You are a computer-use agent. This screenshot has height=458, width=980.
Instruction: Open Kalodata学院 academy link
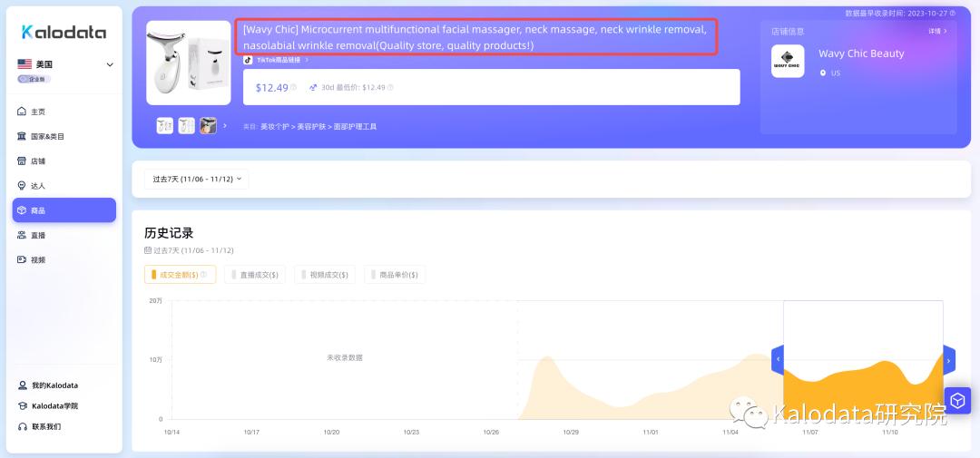click(x=54, y=405)
